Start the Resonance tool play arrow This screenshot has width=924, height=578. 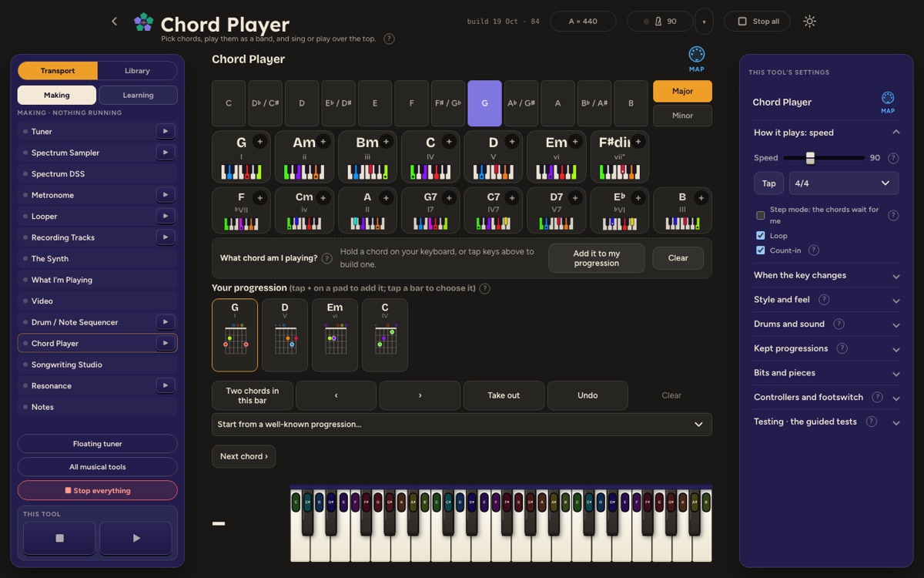165,385
